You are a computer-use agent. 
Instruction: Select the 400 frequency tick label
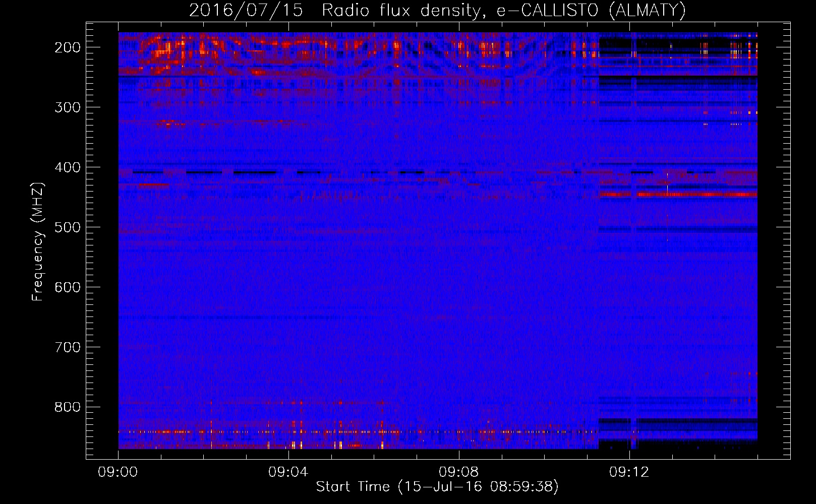68,167
